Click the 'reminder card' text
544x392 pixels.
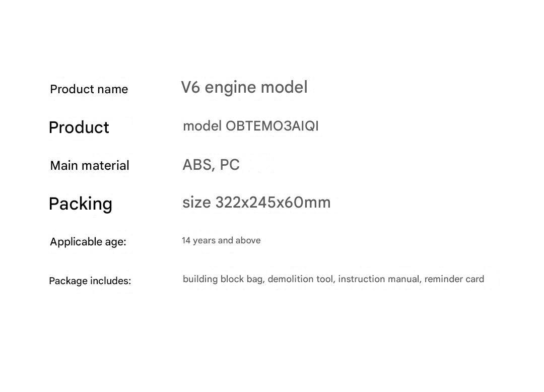coord(454,279)
